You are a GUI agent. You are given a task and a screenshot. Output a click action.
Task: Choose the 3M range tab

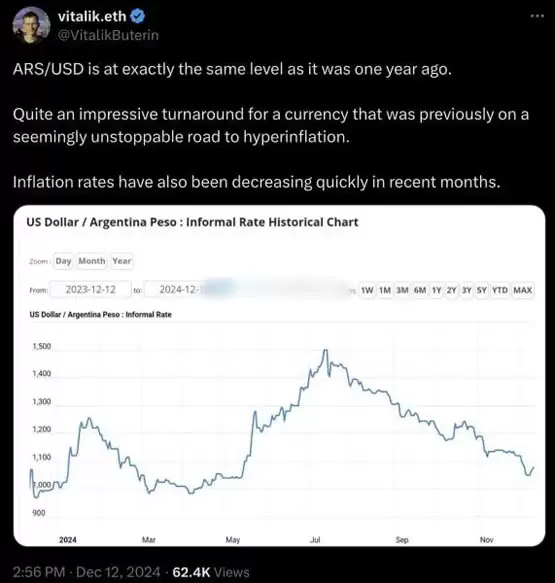(402, 290)
